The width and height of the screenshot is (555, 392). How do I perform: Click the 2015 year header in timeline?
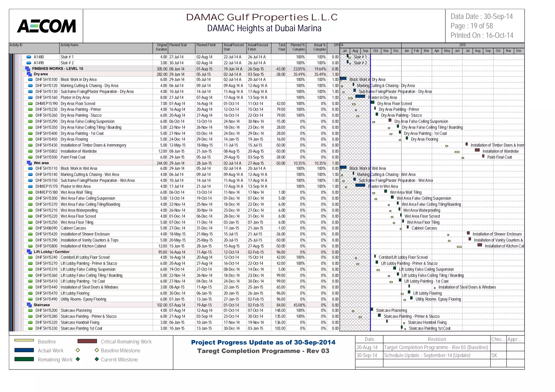pyautogui.click(x=463, y=45)
